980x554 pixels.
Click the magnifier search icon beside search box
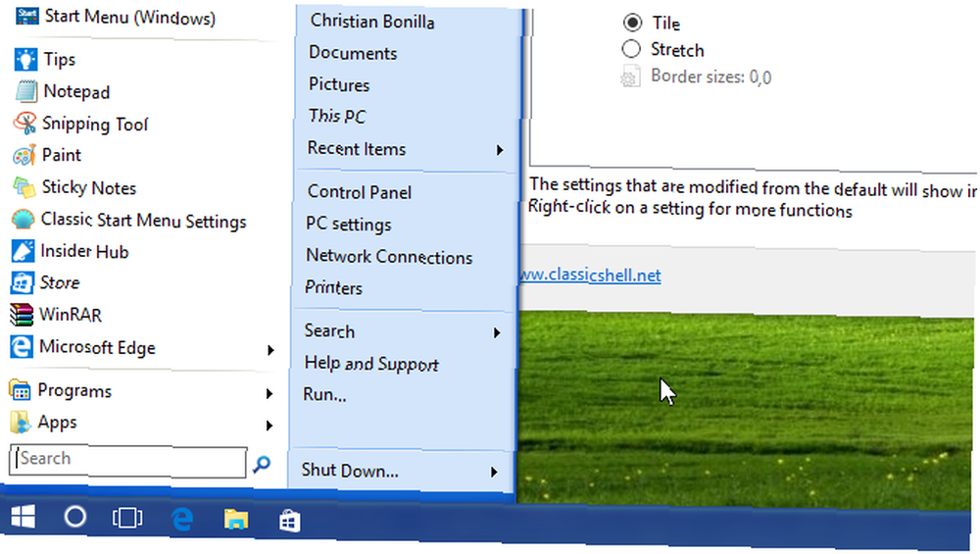(262, 464)
